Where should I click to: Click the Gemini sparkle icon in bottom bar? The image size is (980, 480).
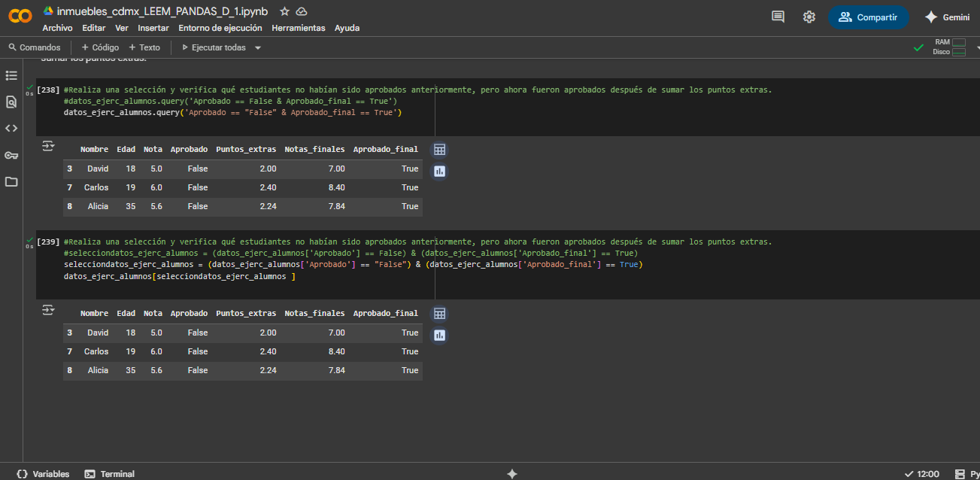click(x=512, y=474)
